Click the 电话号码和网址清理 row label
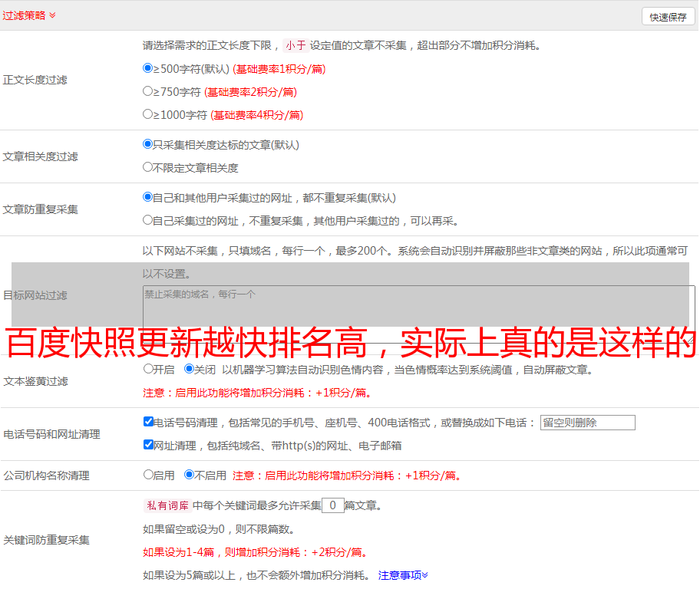The image size is (700, 589). coord(51,434)
